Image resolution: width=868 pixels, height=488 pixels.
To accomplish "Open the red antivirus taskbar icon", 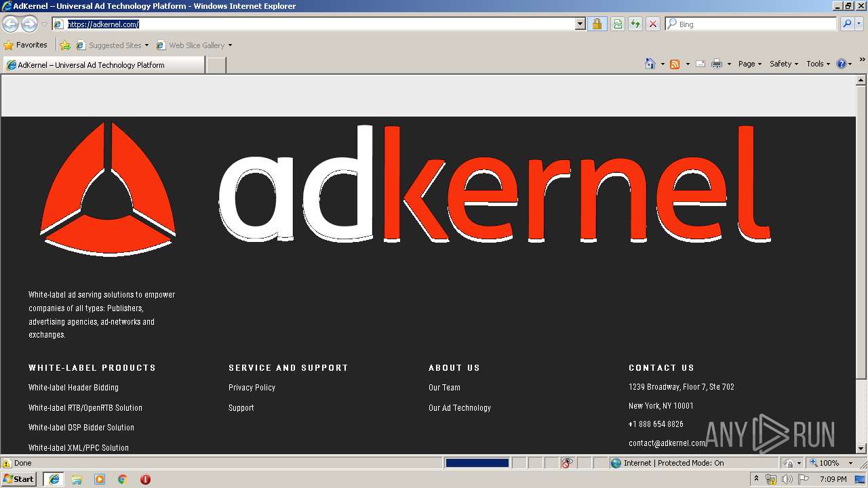I will click(145, 479).
